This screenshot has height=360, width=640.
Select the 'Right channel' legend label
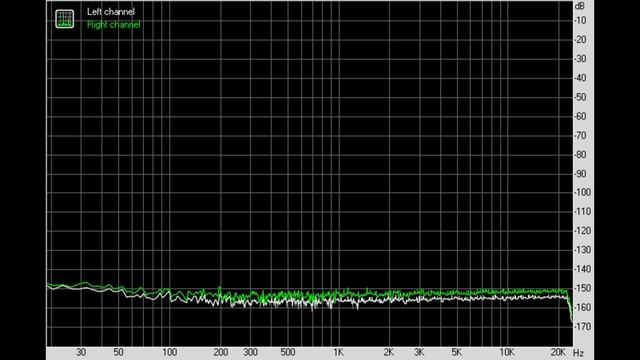(113, 24)
